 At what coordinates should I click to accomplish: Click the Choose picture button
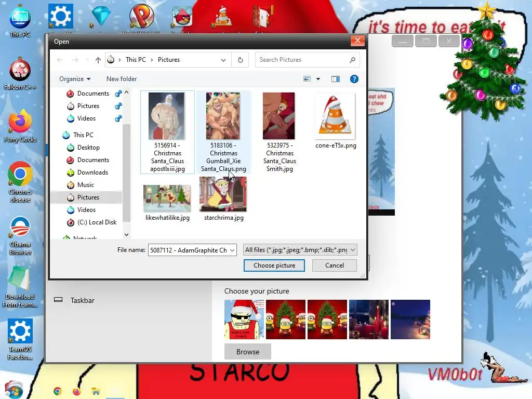274,265
